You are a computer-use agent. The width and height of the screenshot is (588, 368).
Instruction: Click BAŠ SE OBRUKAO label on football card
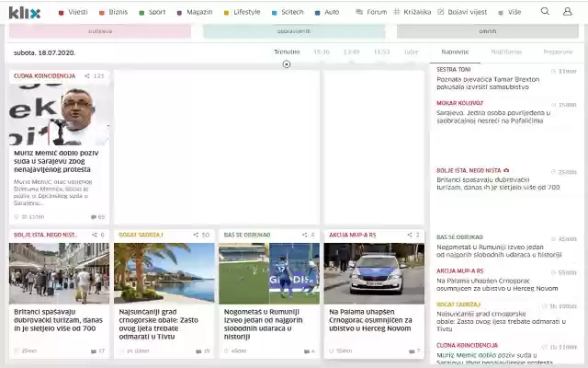[247, 235]
